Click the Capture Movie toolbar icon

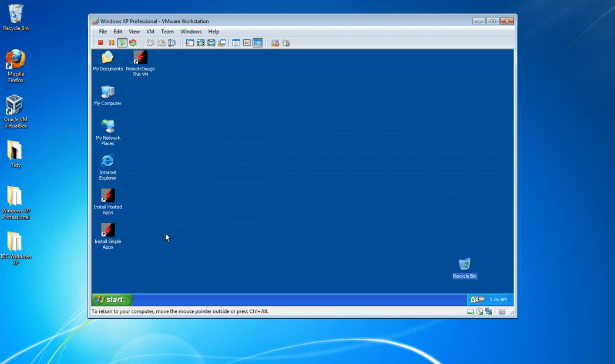[x=275, y=43]
